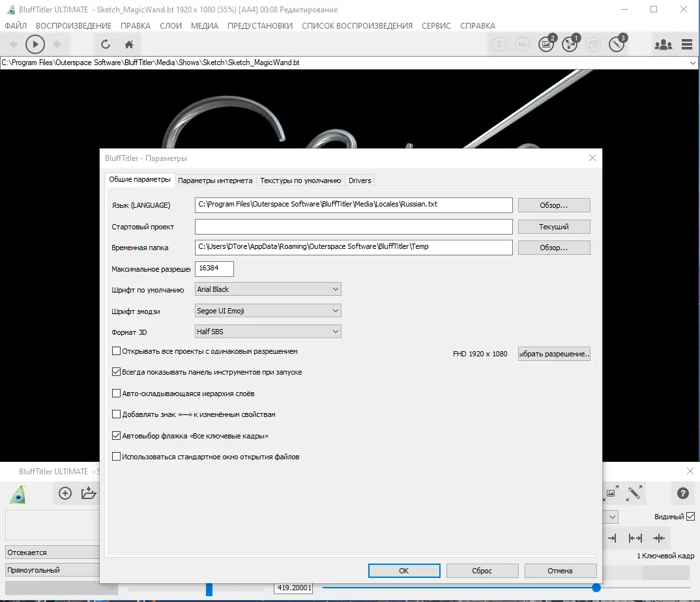Toggle the 'Видимый' checkbox
Viewport: 700px width, 602px height.
(x=691, y=516)
